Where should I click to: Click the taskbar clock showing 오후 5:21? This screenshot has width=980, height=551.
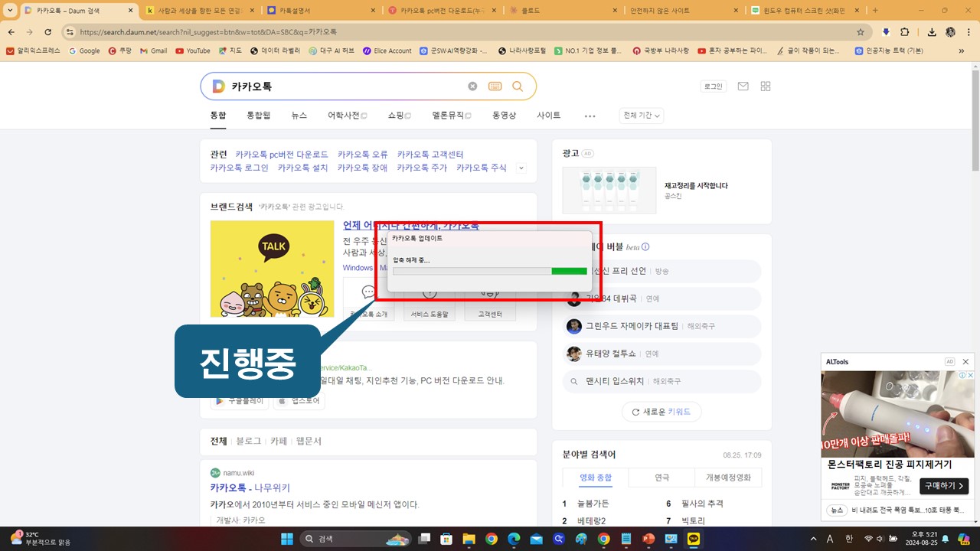[922, 538]
